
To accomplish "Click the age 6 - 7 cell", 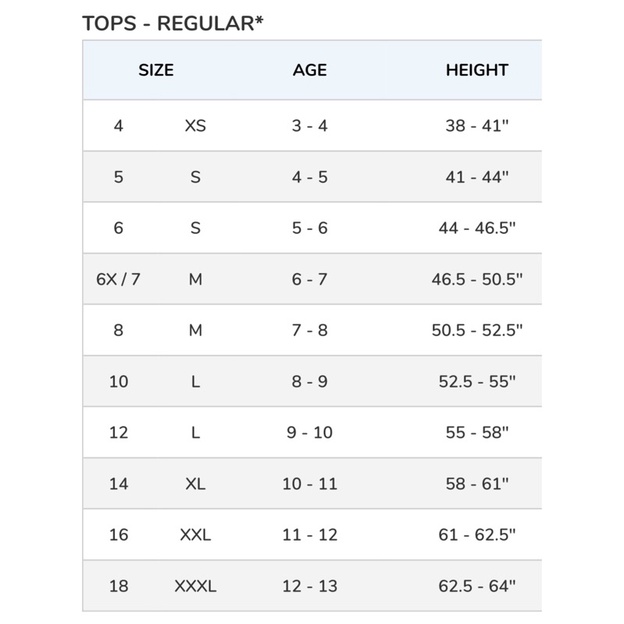I will pos(310,279).
